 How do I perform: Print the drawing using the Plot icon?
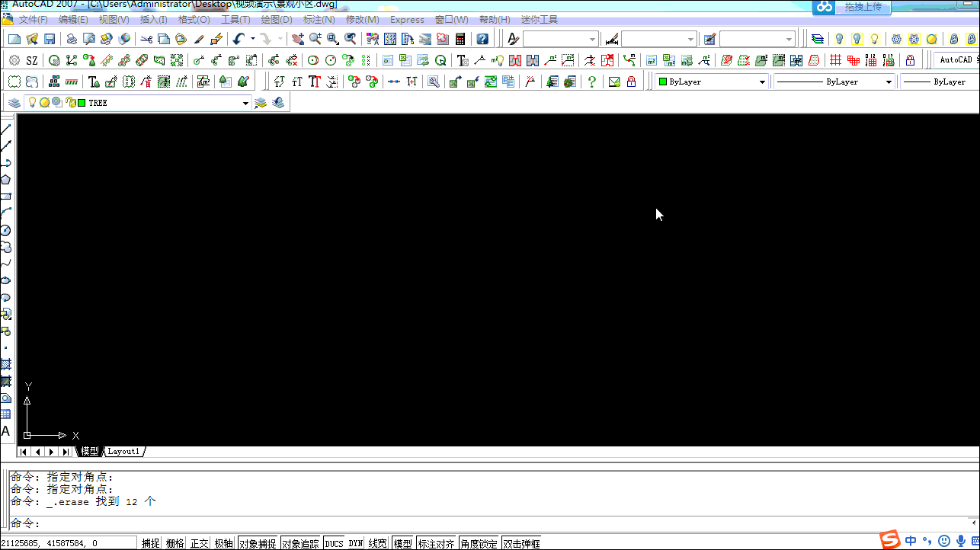[72, 39]
